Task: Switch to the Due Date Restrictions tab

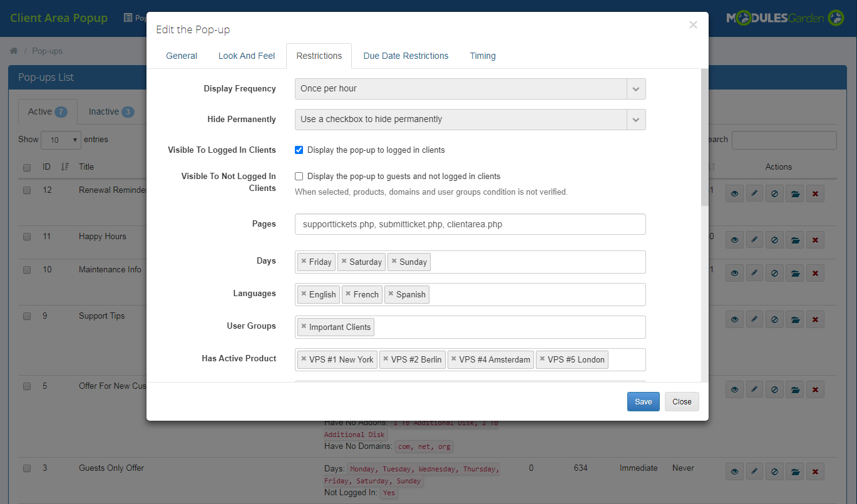Action: pyautogui.click(x=406, y=56)
